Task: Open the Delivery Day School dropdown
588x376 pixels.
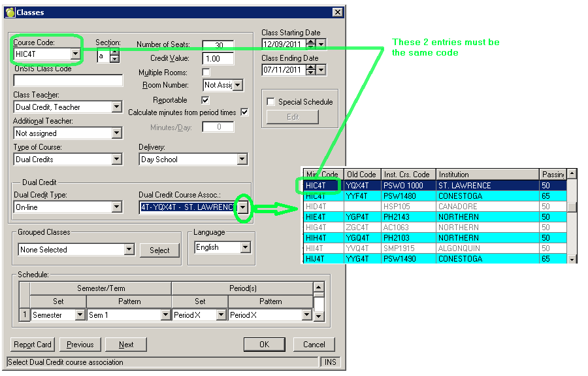Action: [242, 160]
